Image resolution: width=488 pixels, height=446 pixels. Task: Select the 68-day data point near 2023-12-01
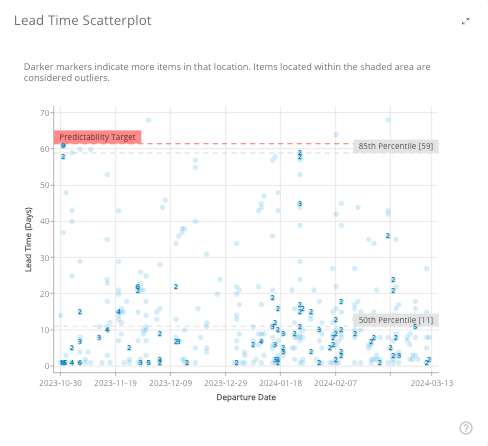tap(149, 120)
